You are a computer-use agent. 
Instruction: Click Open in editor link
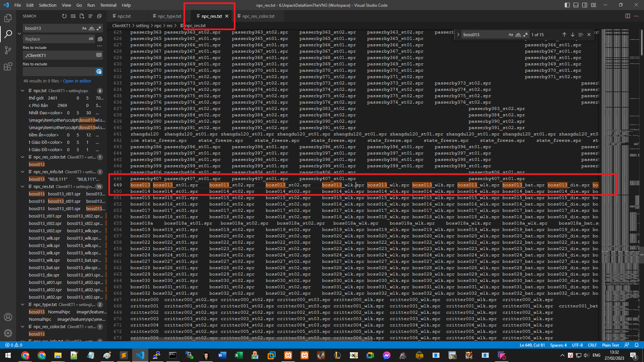pyautogui.click(x=77, y=81)
